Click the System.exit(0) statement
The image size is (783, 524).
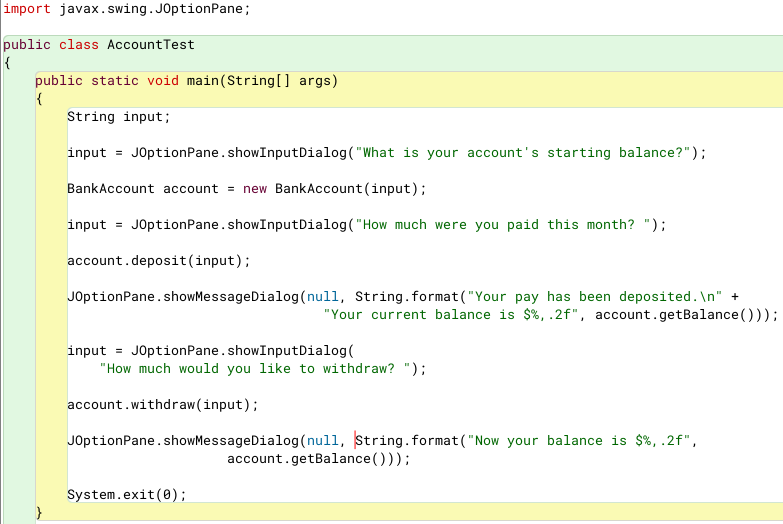[126, 495]
